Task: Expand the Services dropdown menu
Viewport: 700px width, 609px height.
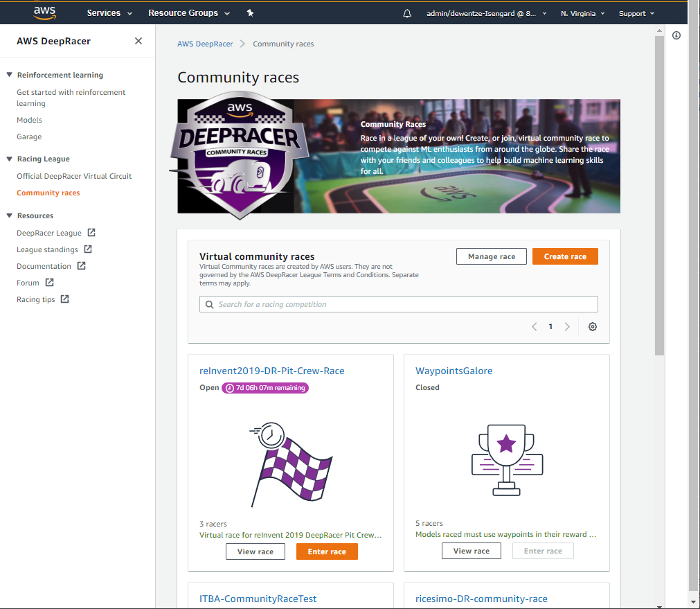Action: click(109, 13)
